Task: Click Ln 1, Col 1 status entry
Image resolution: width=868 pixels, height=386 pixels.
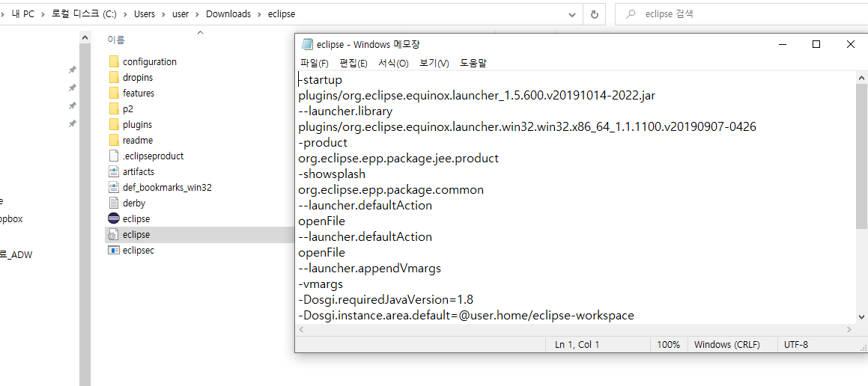Action: click(577, 345)
